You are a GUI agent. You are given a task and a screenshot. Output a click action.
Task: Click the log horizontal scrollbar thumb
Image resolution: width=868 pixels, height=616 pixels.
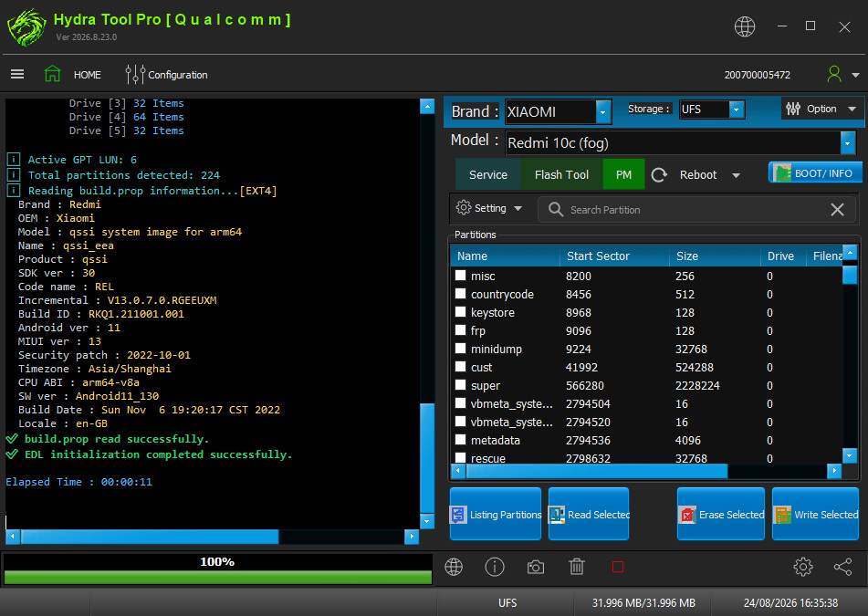point(150,537)
